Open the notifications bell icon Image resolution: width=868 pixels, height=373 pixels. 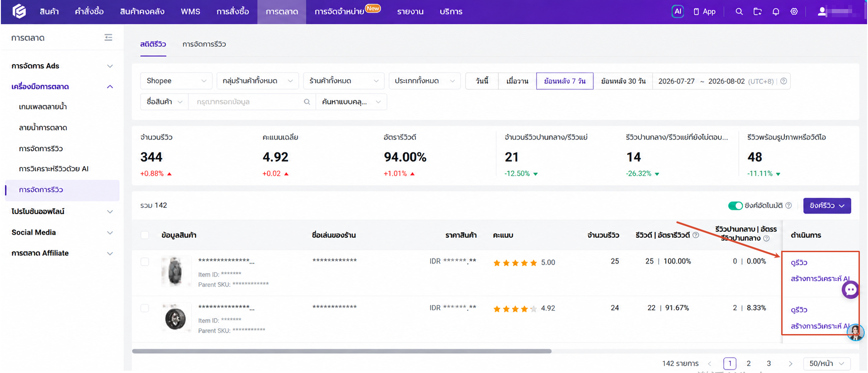[776, 11]
